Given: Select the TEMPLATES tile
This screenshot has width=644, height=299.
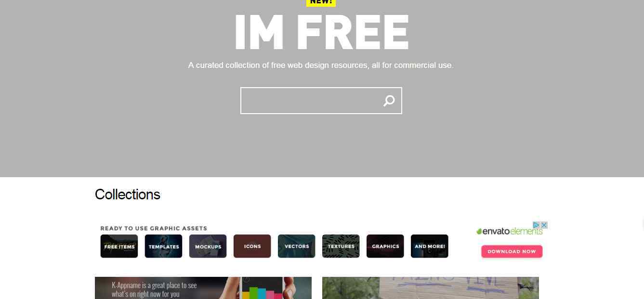Looking at the screenshot, I should pyautogui.click(x=163, y=246).
